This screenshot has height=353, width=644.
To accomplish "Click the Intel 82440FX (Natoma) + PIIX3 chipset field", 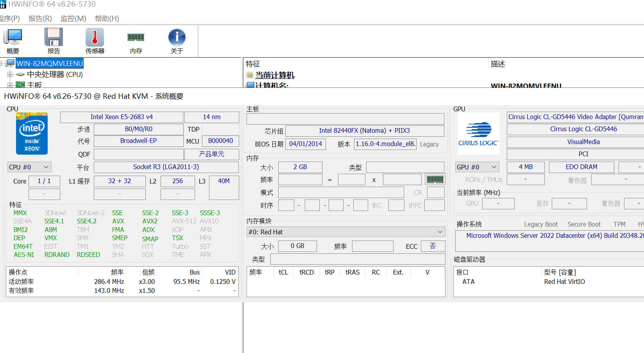I will click(x=365, y=131).
